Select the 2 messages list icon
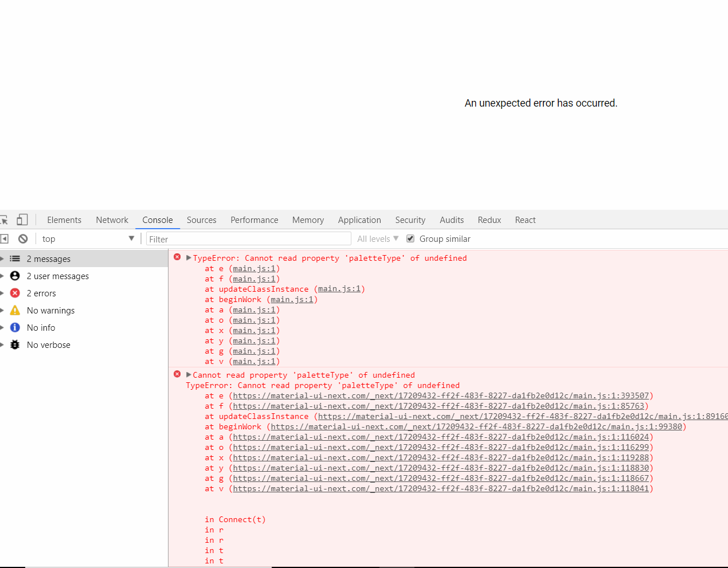728x568 pixels. point(15,259)
